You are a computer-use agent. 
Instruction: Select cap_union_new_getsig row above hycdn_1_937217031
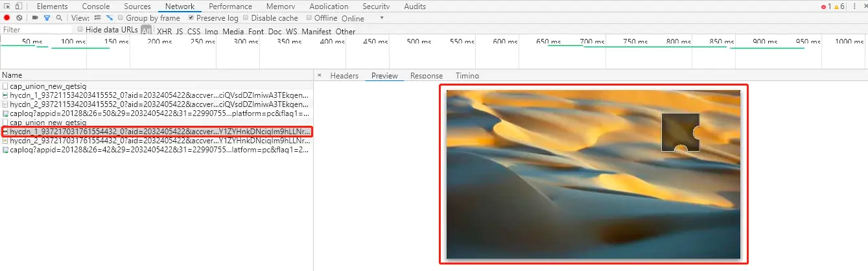coord(156,123)
